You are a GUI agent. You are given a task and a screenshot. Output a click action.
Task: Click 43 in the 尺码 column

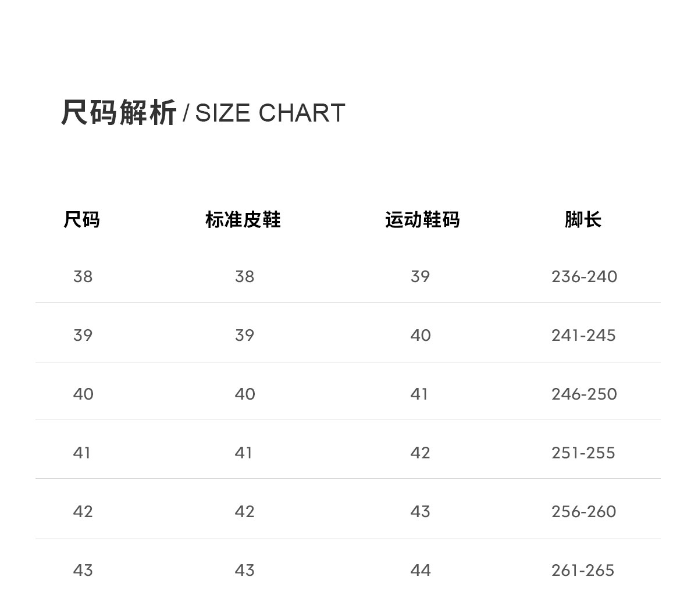[83, 571]
